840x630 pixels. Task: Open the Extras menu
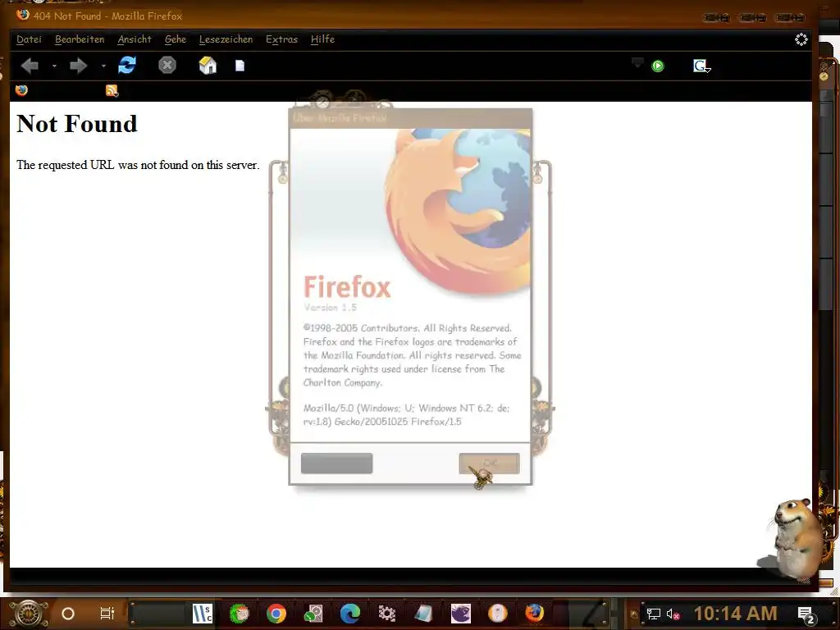pos(282,39)
